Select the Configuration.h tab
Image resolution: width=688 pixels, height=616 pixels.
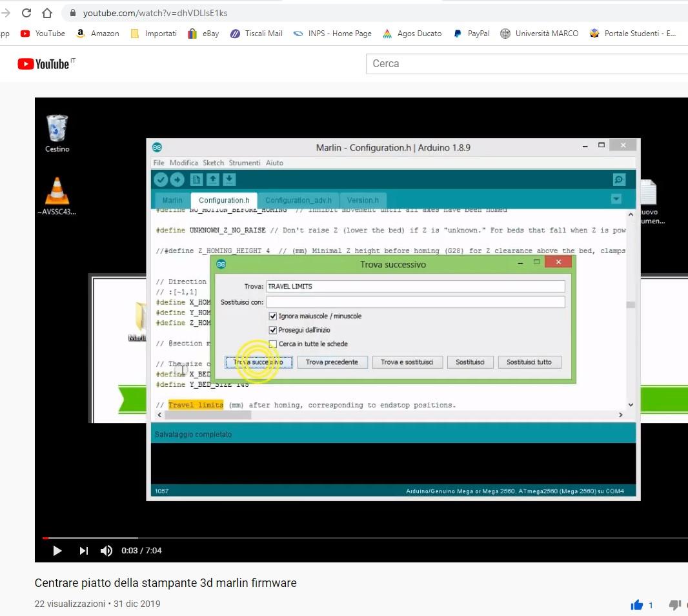(224, 200)
